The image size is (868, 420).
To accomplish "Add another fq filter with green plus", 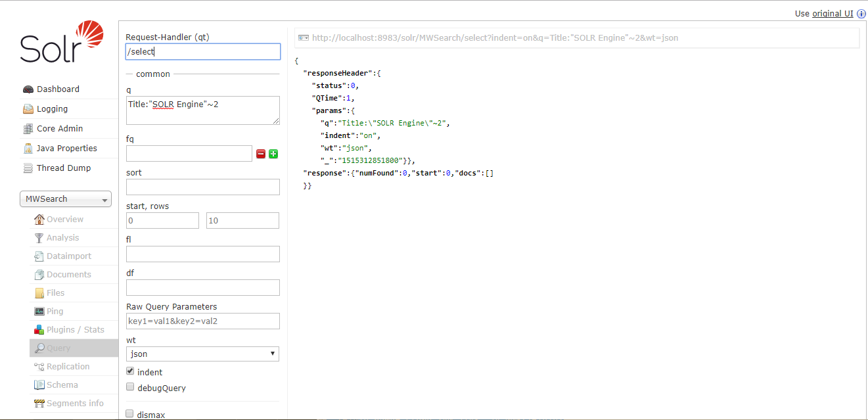I will 273,154.
